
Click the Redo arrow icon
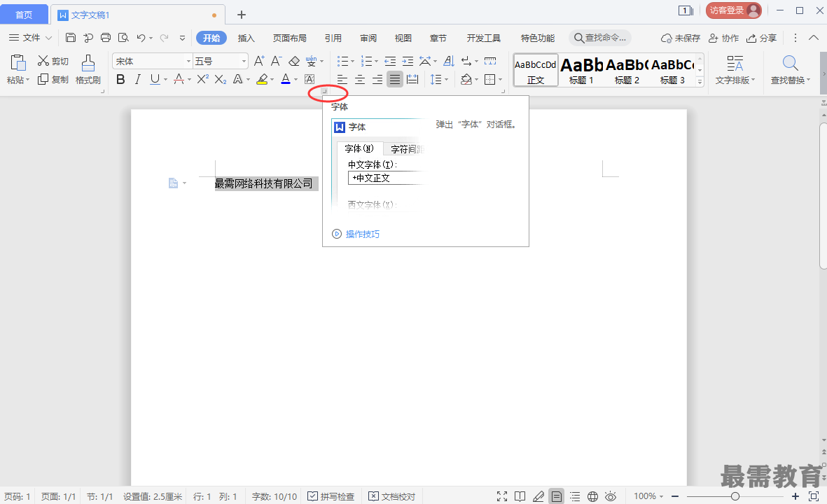(x=164, y=37)
